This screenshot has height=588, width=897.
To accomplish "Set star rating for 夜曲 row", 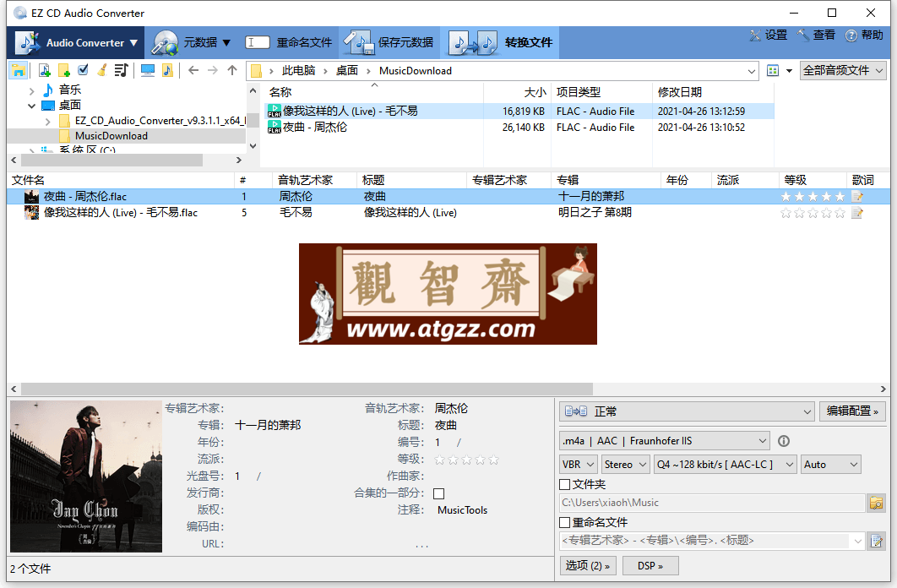I will 813,197.
